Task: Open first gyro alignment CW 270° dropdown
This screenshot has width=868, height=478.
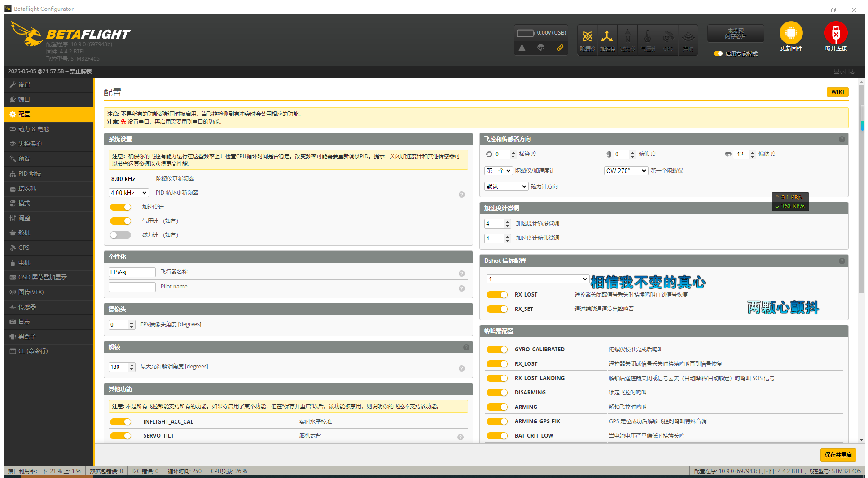Action: click(626, 171)
